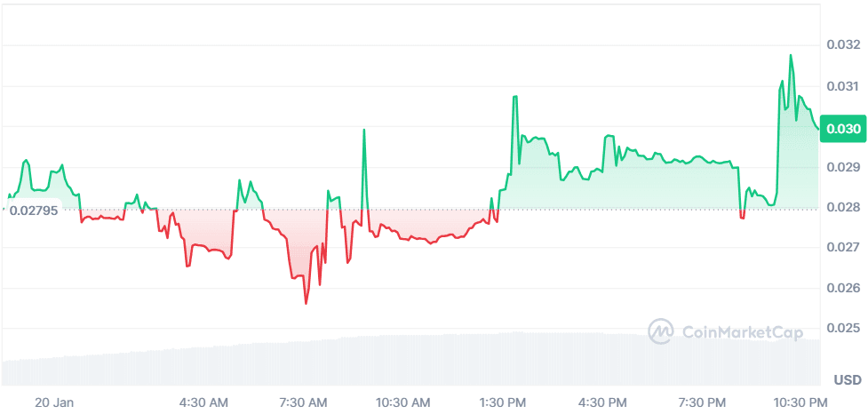Click the 0.032 price axis label

click(841, 45)
